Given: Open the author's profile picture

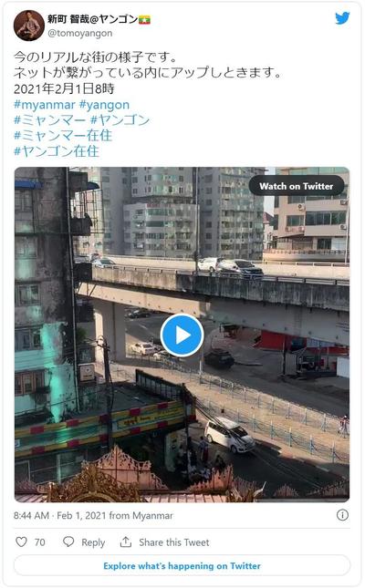Looking at the screenshot, I should (29, 26).
